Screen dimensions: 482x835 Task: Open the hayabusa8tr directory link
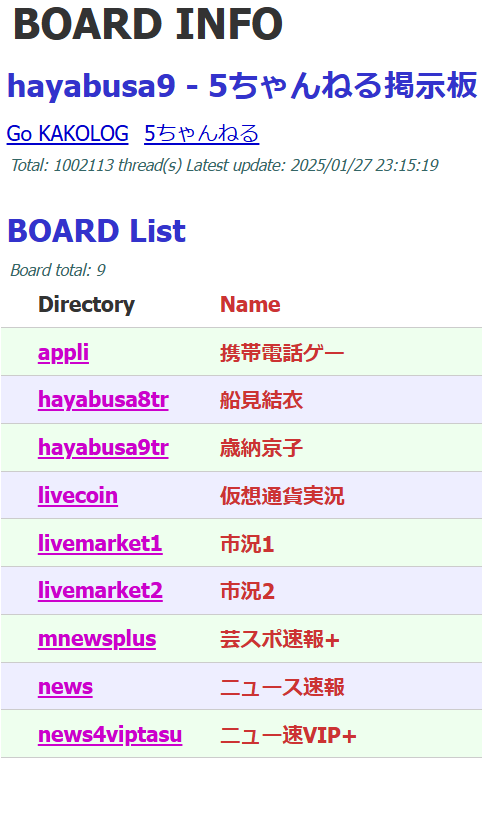(x=103, y=399)
